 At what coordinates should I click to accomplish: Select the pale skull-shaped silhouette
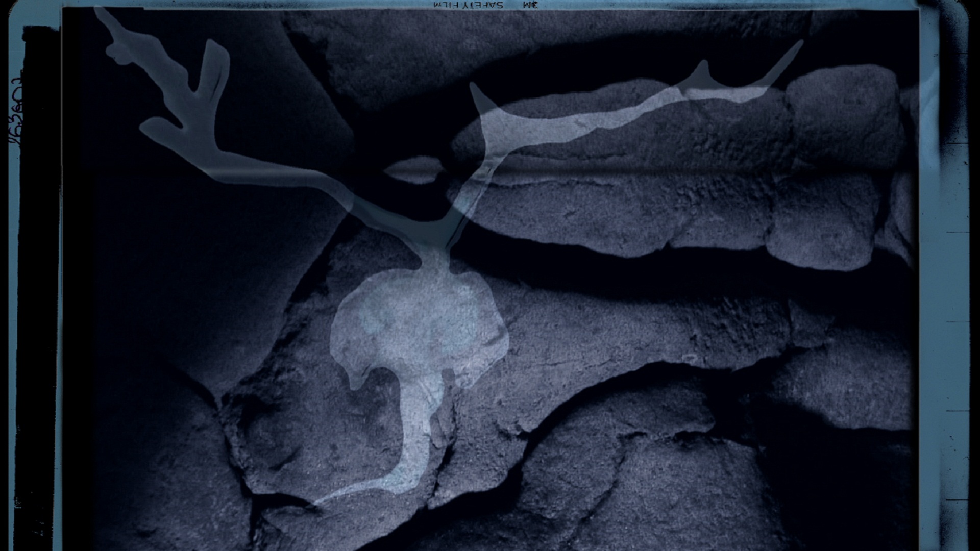point(419,327)
